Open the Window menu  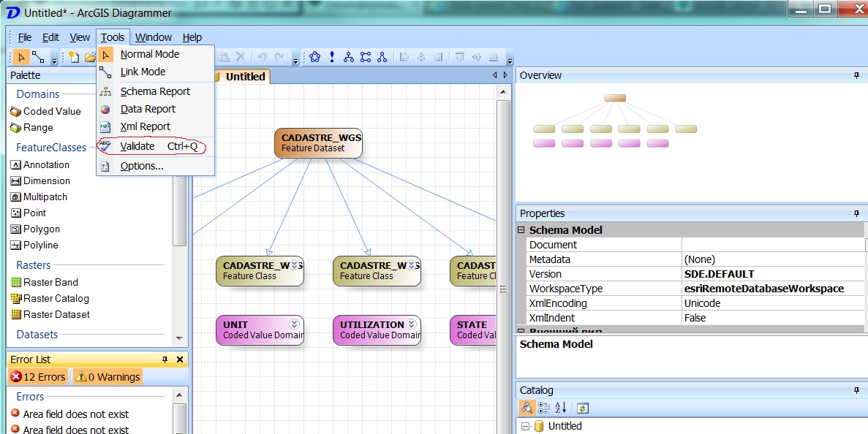click(154, 37)
